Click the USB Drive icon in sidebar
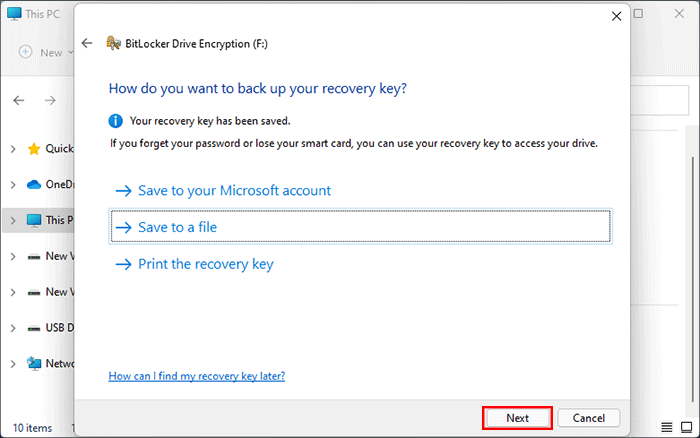The width and height of the screenshot is (700, 438). tap(34, 328)
